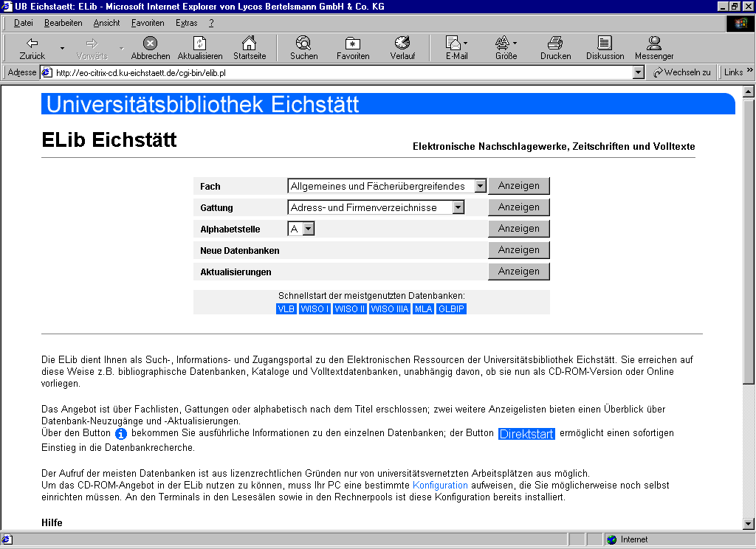This screenshot has height=549, width=756.
Task: Click Anzeigen for Neue Datenbanken
Action: pos(519,250)
